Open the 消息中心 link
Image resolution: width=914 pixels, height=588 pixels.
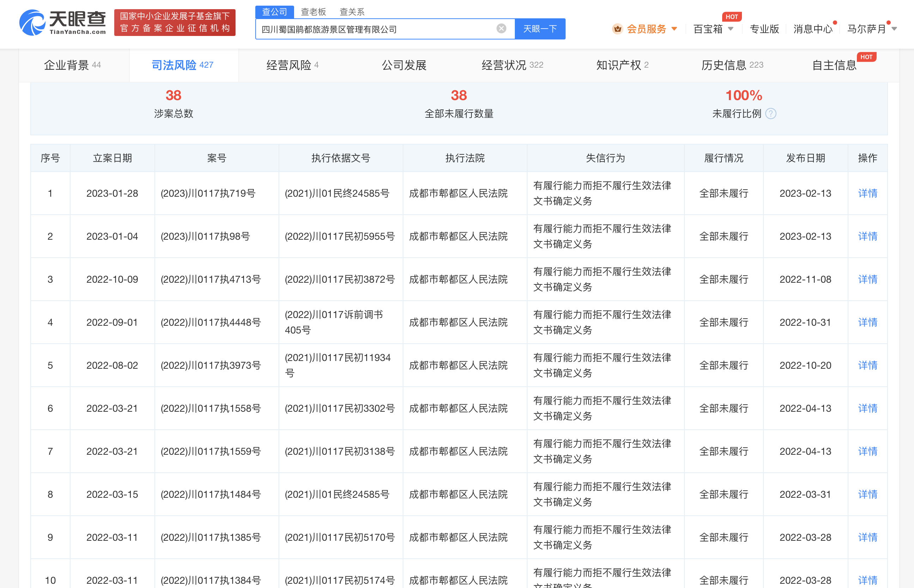tap(812, 29)
